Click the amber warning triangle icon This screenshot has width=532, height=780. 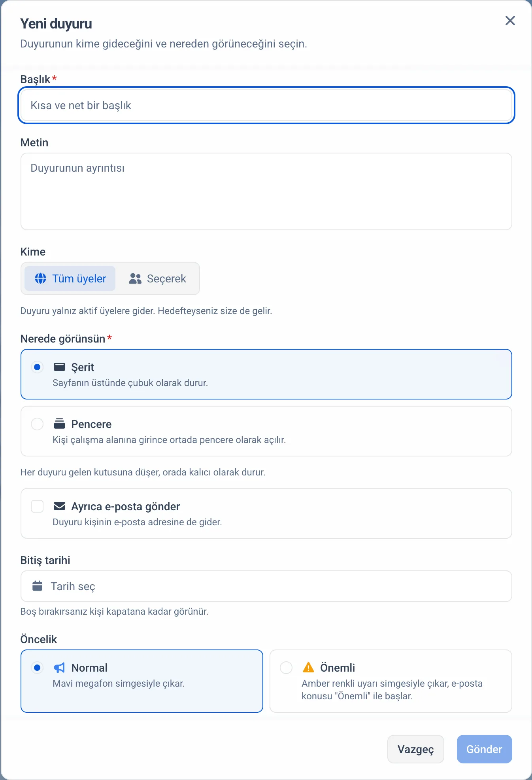[308, 667]
